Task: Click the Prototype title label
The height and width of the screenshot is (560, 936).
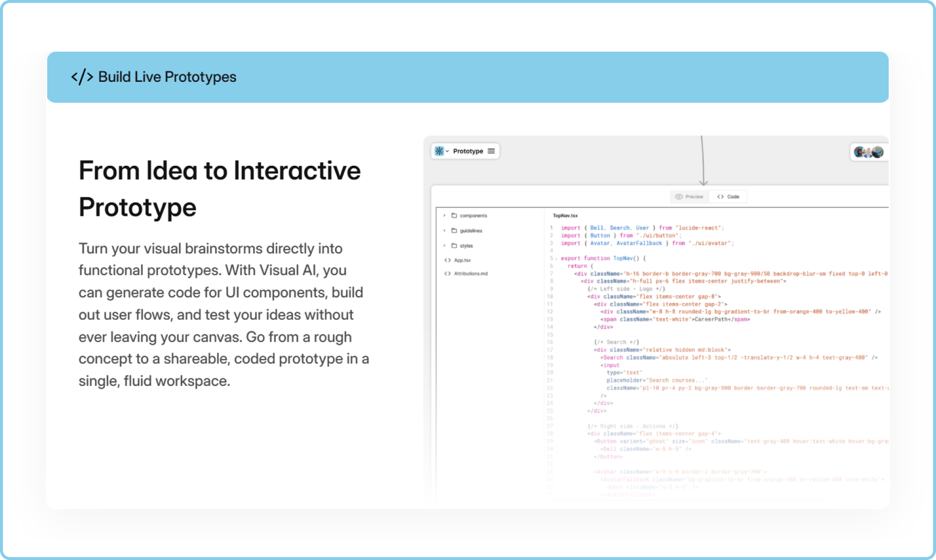Action: (468, 151)
